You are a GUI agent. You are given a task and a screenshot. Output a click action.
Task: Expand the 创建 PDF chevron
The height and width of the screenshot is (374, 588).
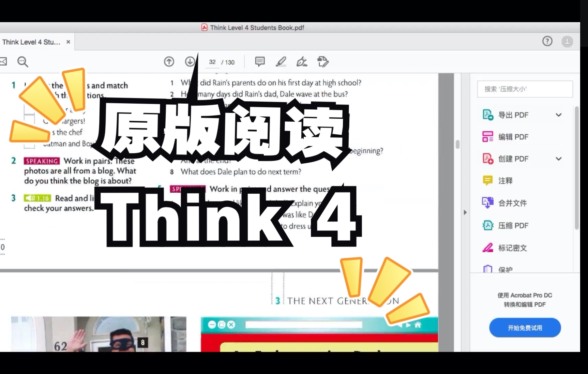pos(559,159)
